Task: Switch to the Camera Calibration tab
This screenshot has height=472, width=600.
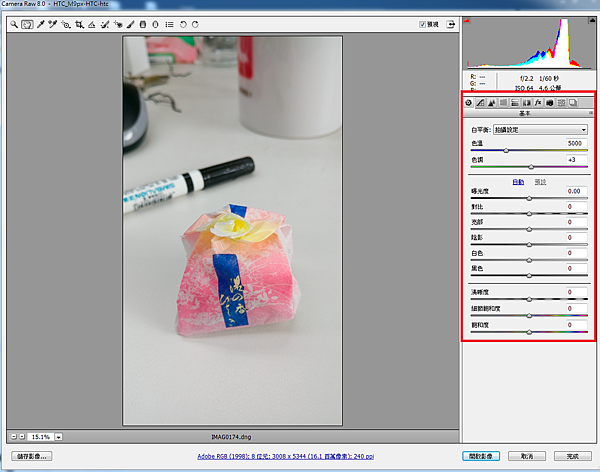Action: pos(550,103)
